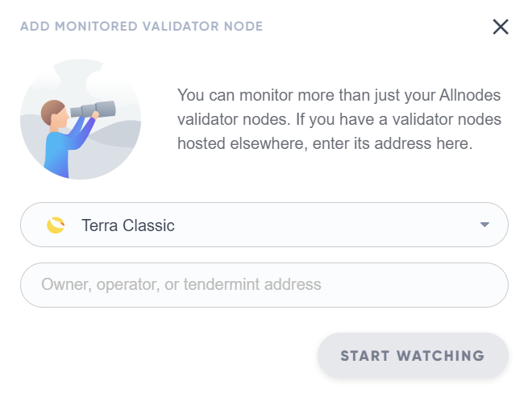Click the Terra Classic coin icon
This screenshot has height=397, width=532.
(56, 225)
